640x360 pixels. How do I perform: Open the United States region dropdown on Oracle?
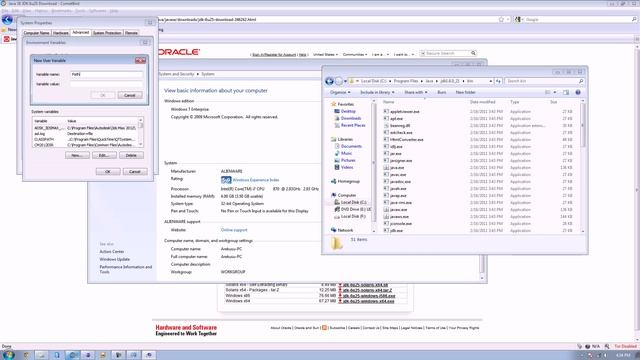pyautogui.click(x=325, y=54)
